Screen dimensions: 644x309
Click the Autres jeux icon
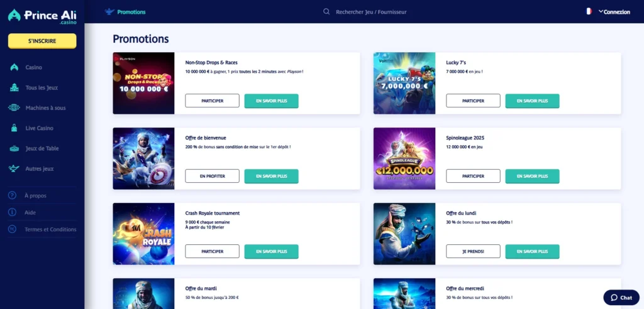[14, 169]
